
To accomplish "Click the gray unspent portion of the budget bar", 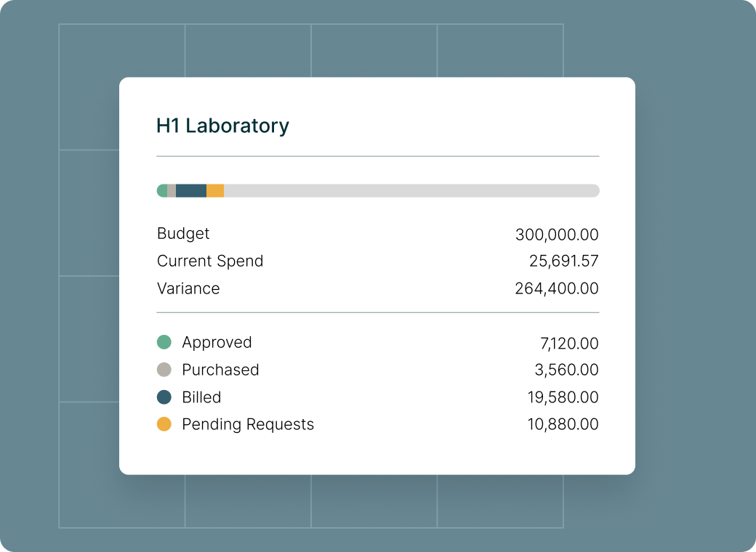I will pyautogui.click(x=411, y=191).
